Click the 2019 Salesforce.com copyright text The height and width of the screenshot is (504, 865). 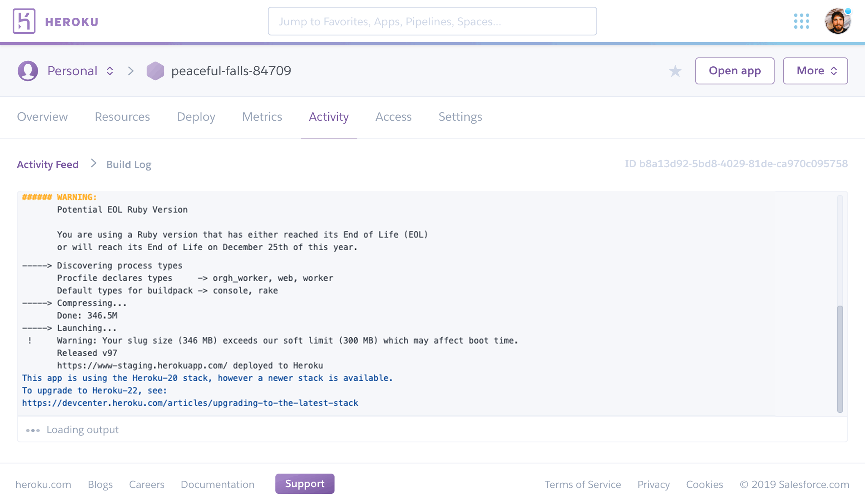[x=794, y=485]
